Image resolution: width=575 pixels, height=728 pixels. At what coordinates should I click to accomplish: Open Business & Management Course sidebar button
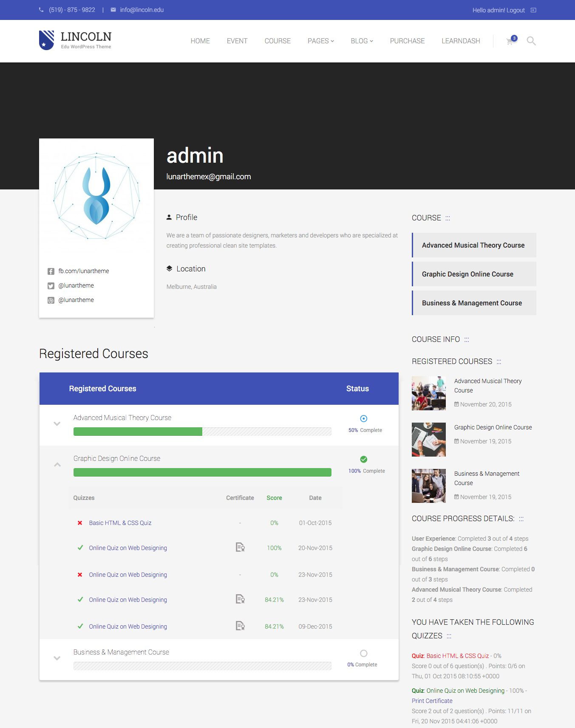pos(474,303)
